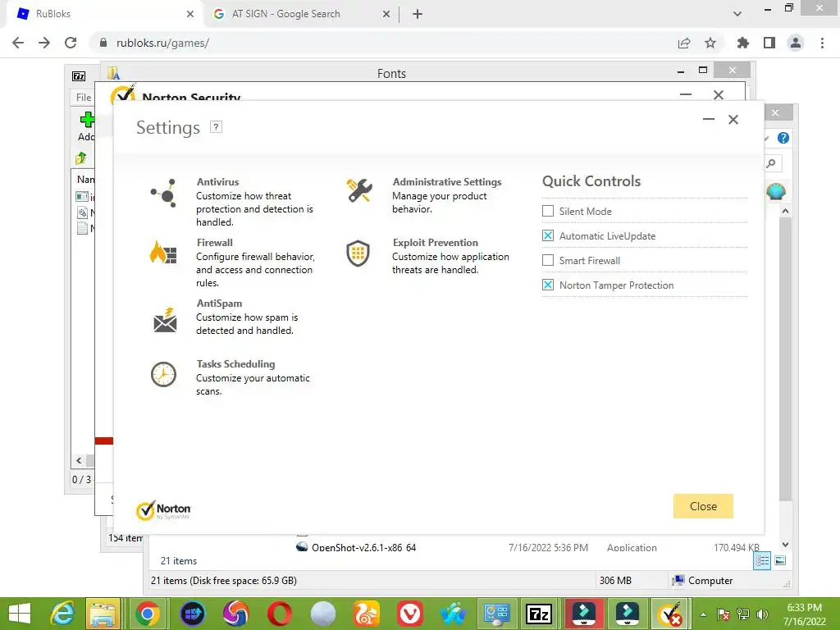Open the Chrome profile avatar
Screen dimensions: 840x630
tap(796, 43)
